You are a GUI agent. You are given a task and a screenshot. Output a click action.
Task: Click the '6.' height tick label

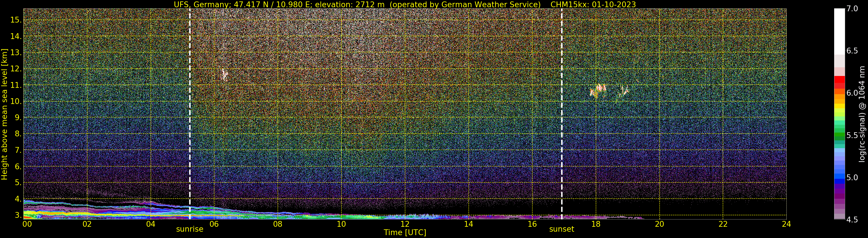click(18, 166)
